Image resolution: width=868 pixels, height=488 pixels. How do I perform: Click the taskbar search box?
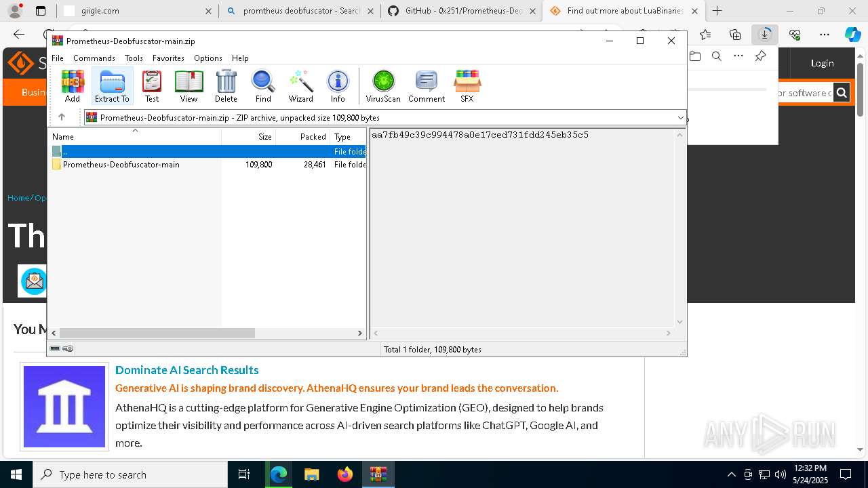coord(130,474)
